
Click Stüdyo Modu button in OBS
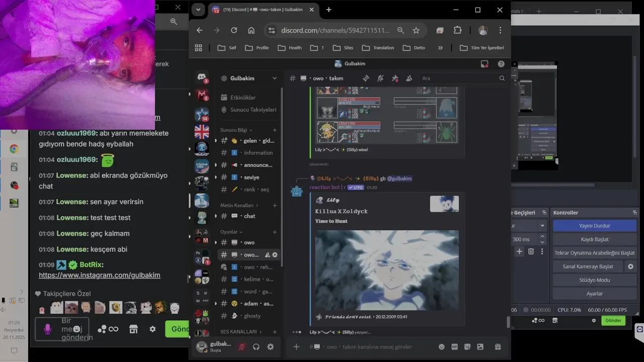[595, 280]
